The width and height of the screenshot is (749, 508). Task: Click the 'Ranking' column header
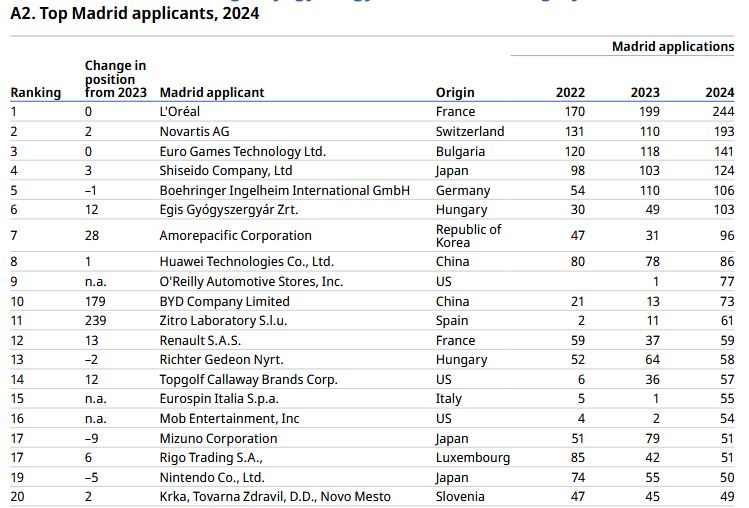[x=36, y=92]
